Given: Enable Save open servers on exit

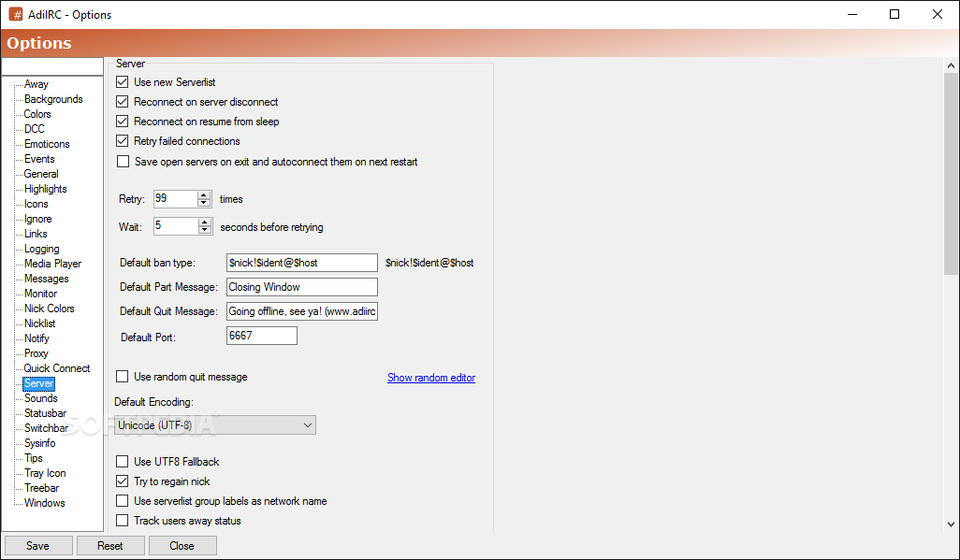Looking at the screenshot, I should pos(124,162).
